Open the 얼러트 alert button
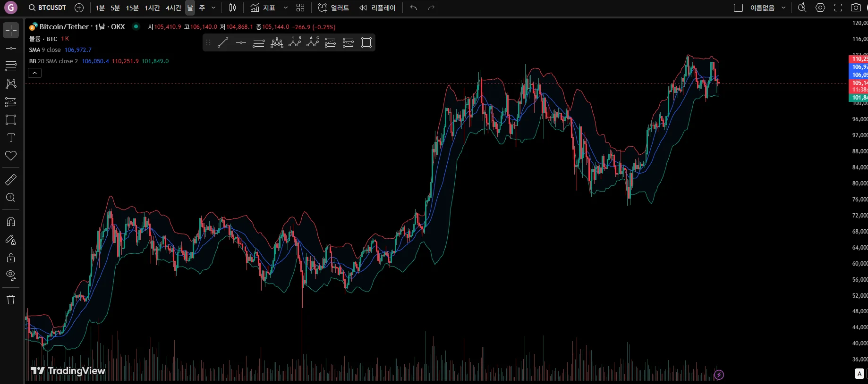This screenshot has width=868, height=384. [x=333, y=8]
